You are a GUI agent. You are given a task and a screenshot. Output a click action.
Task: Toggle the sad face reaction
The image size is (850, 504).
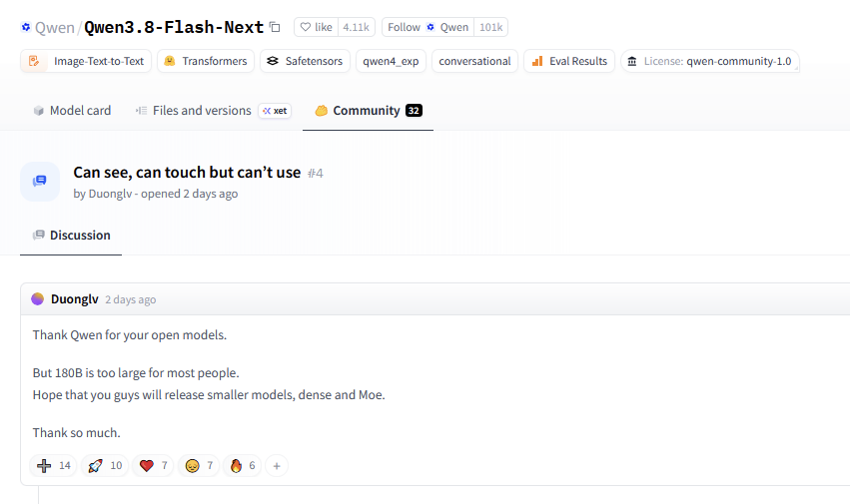click(x=199, y=465)
